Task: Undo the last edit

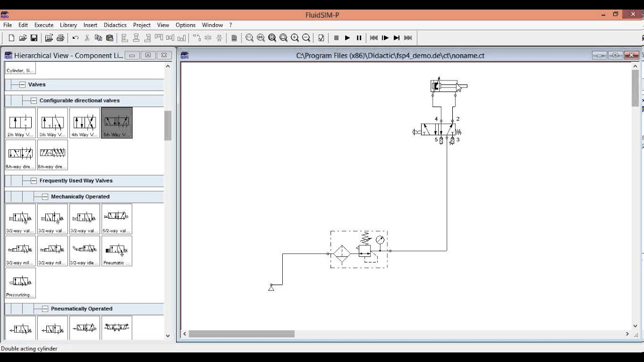Action: point(75,38)
